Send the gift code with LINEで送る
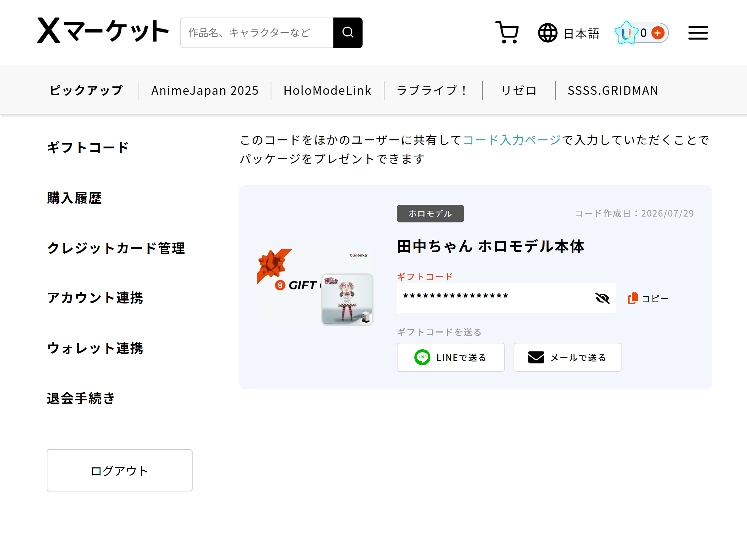 (x=451, y=357)
